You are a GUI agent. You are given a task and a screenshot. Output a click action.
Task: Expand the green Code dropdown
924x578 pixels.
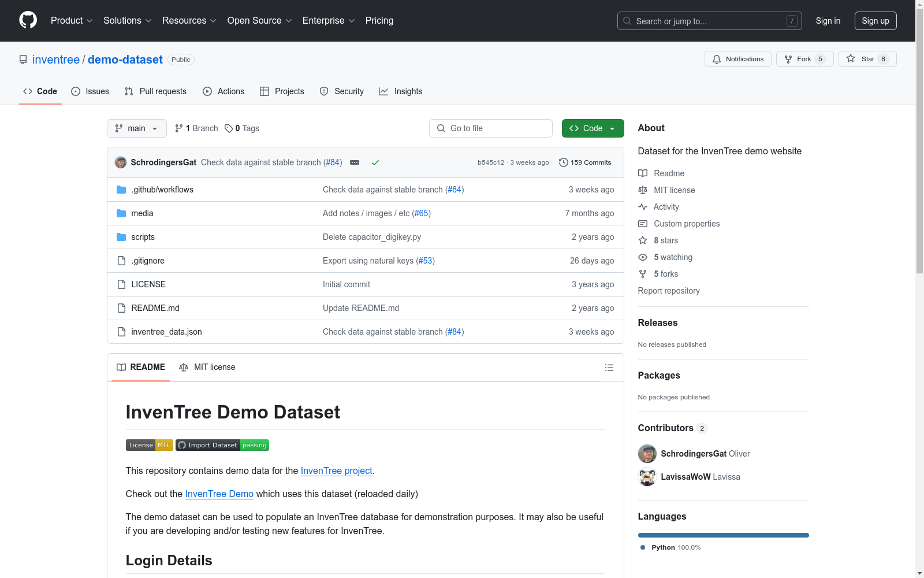593,128
